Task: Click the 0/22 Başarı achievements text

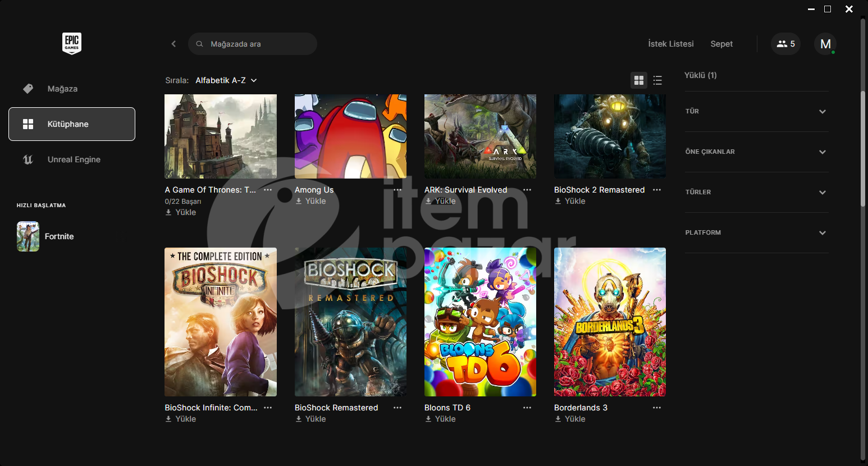Action: [x=183, y=201]
